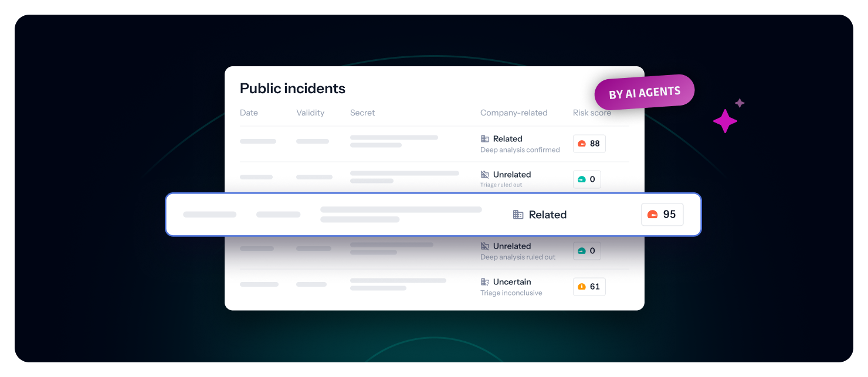Click the orange gauge icon beside score 61
Image resolution: width=868 pixels, height=377 pixels.
[582, 287]
